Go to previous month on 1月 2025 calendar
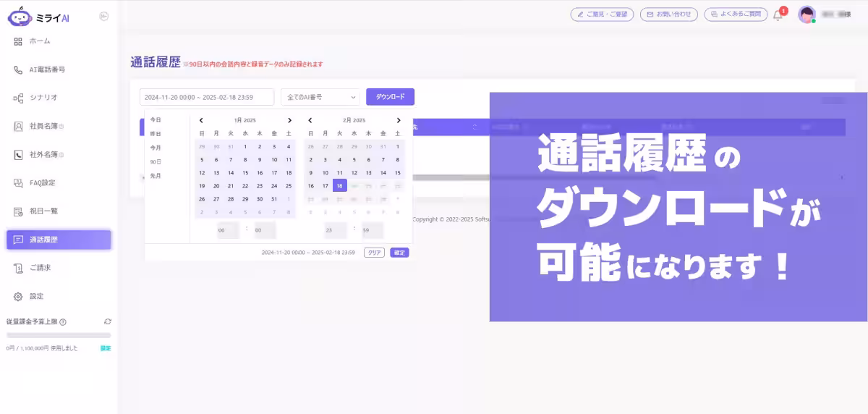 pyautogui.click(x=201, y=120)
